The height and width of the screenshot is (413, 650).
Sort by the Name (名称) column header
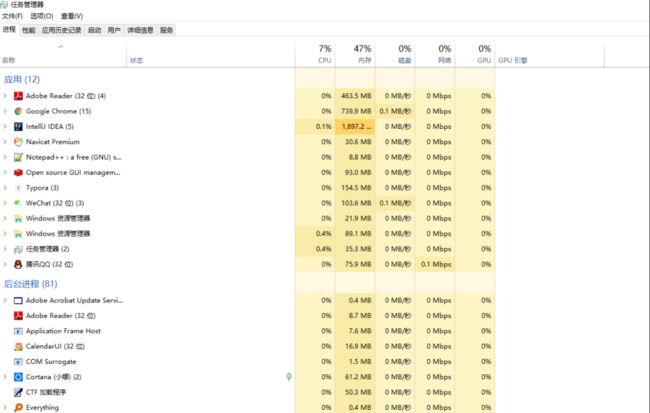[x=63, y=55]
